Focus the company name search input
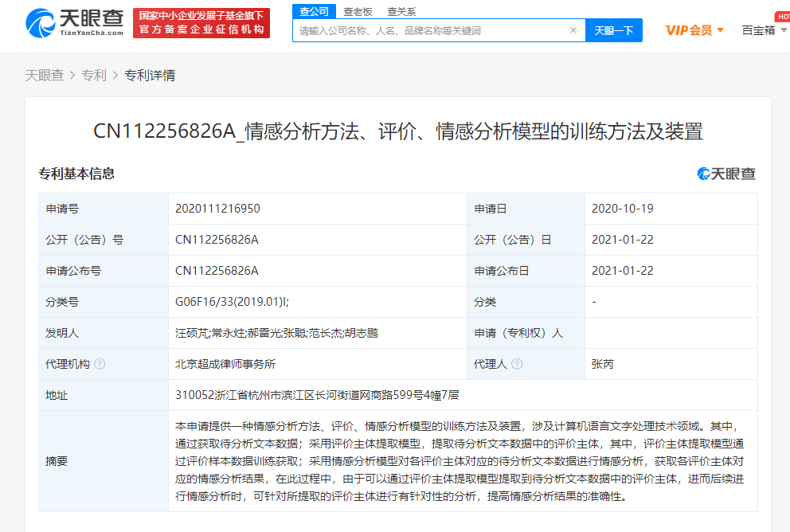 [430, 30]
